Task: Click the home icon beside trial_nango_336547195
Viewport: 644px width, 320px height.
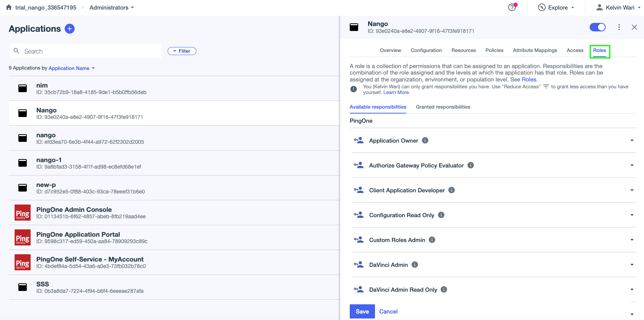Action: pos(9,7)
